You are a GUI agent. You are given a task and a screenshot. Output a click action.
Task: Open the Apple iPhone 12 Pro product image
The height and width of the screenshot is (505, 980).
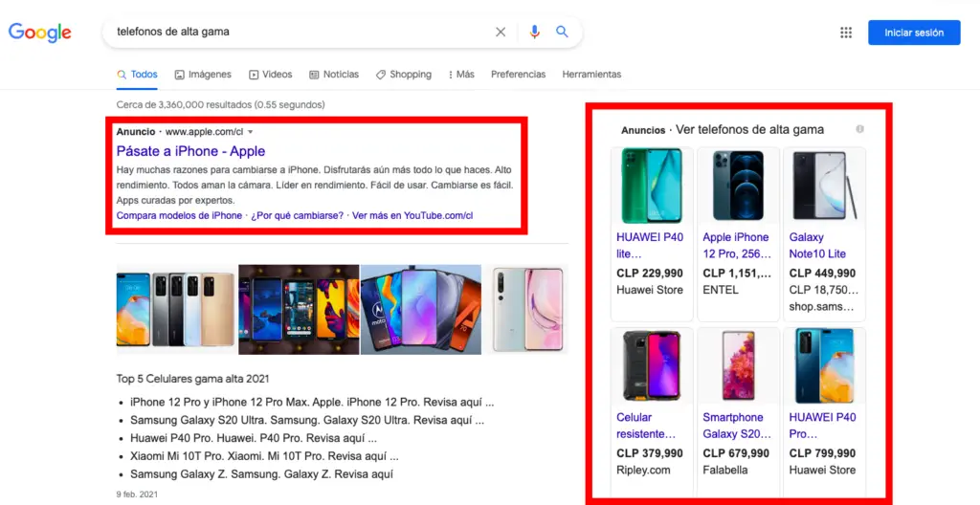(738, 187)
